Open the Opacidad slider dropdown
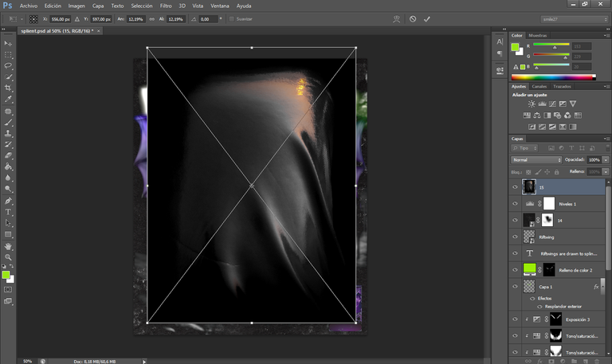Screen dimensions: 612x364 606,160
